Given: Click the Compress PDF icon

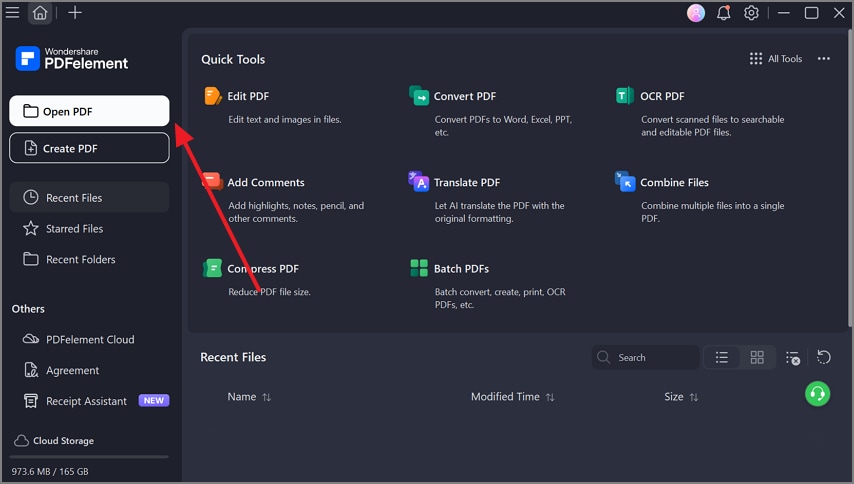Looking at the screenshot, I should [212, 268].
